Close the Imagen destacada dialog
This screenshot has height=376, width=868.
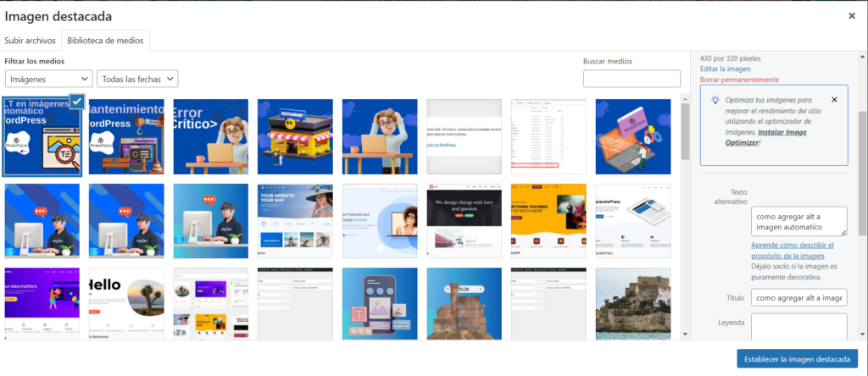(x=852, y=15)
